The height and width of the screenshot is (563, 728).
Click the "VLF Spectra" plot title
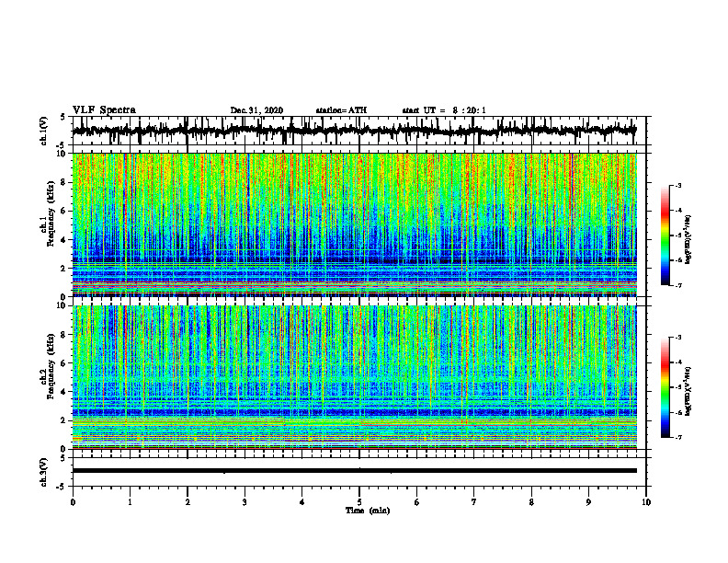[104, 110]
